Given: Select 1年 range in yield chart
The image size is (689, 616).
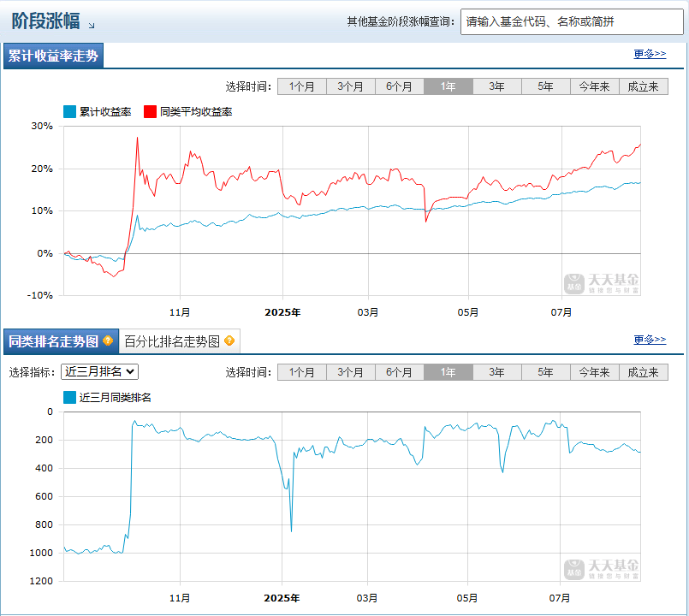Looking at the screenshot, I should (x=448, y=86).
